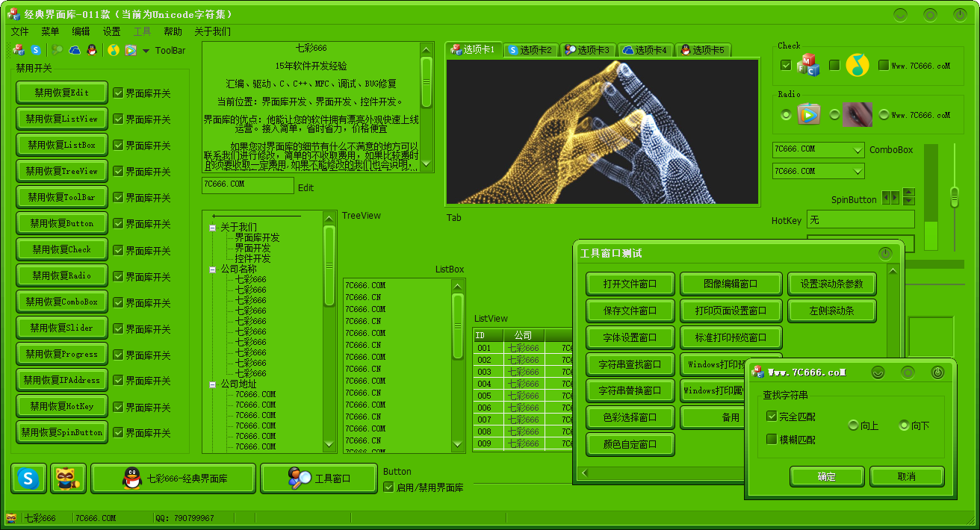Click the 打开文件窗口 button
Screen dimensions: 980x530
[630, 284]
